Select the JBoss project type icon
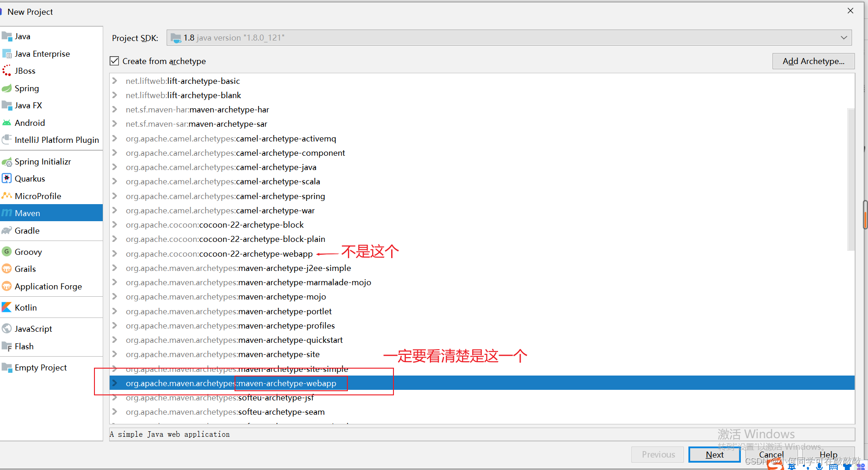The height and width of the screenshot is (470, 868). pyautogui.click(x=6, y=70)
